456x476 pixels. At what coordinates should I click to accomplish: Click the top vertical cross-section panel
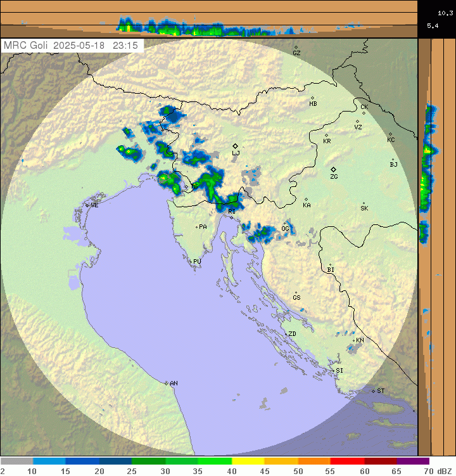click(x=209, y=19)
